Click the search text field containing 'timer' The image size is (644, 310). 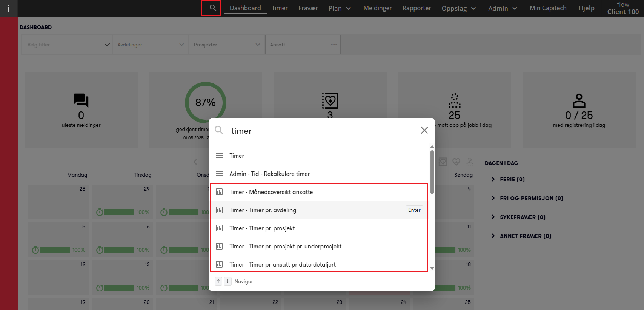(x=323, y=131)
